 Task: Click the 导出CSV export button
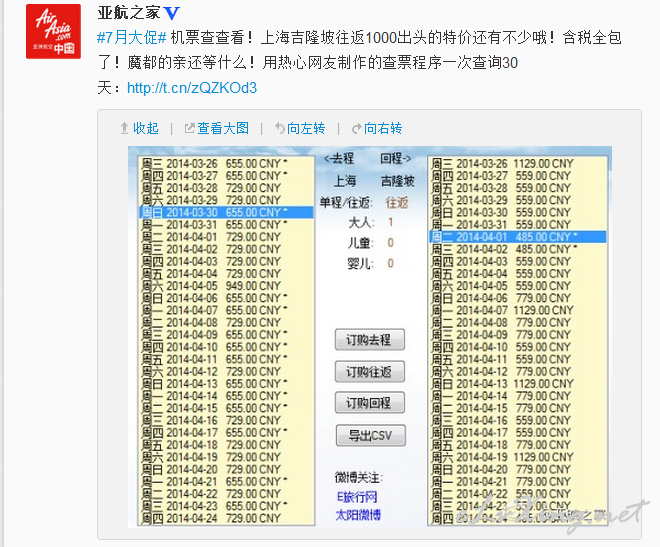click(x=370, y=435)
